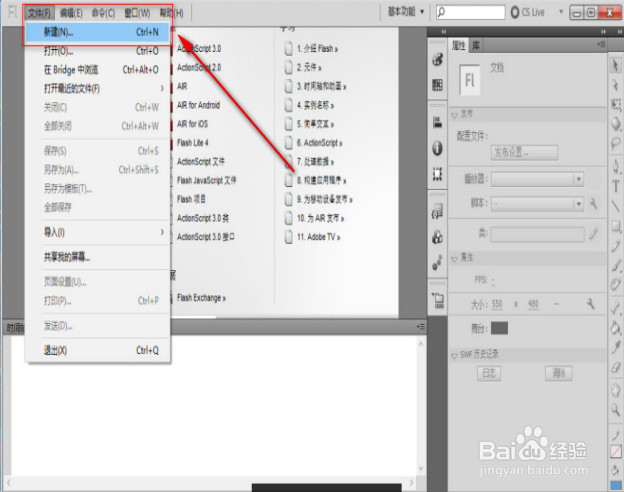Open the Flash Exchange link
Screen dimensions: 624x492
tap(201, 298)
